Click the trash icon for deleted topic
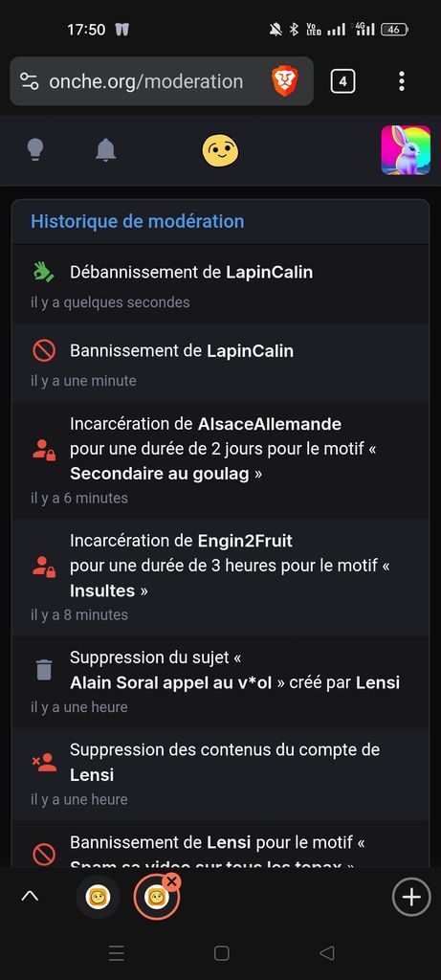The height and width of the screenshot is (980, 441). (x=44, y=670)
